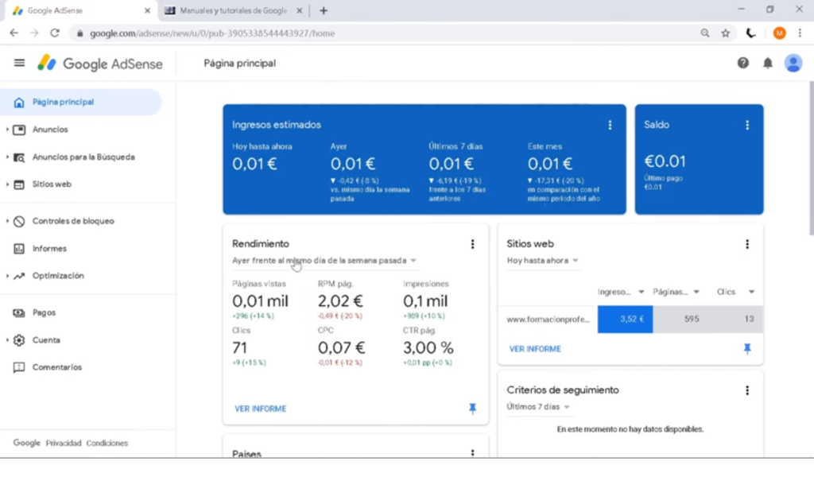Click the Sitios web sidebar icon
The height and width of the screenshot is (504, 814).
pos(19,184)
